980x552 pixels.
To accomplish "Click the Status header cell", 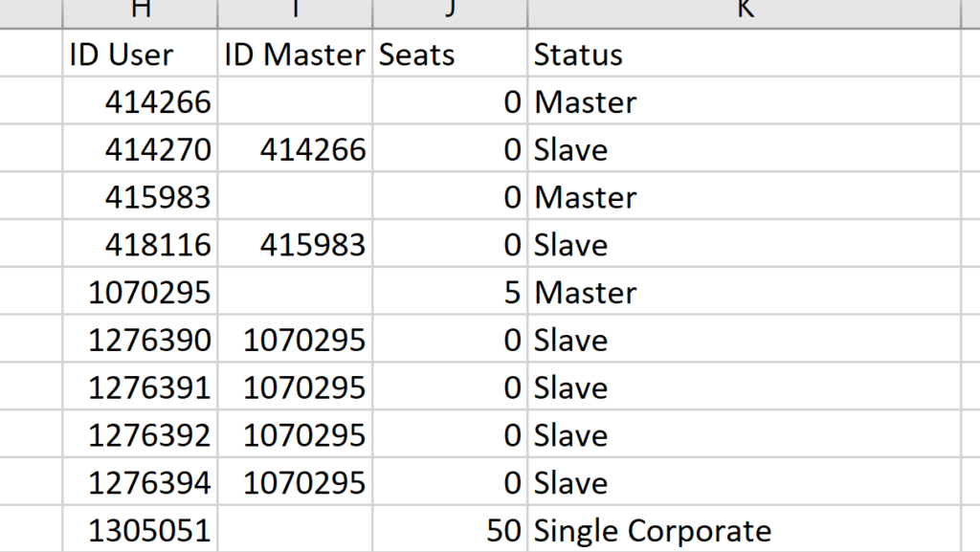I will click(x=745, y=54).
